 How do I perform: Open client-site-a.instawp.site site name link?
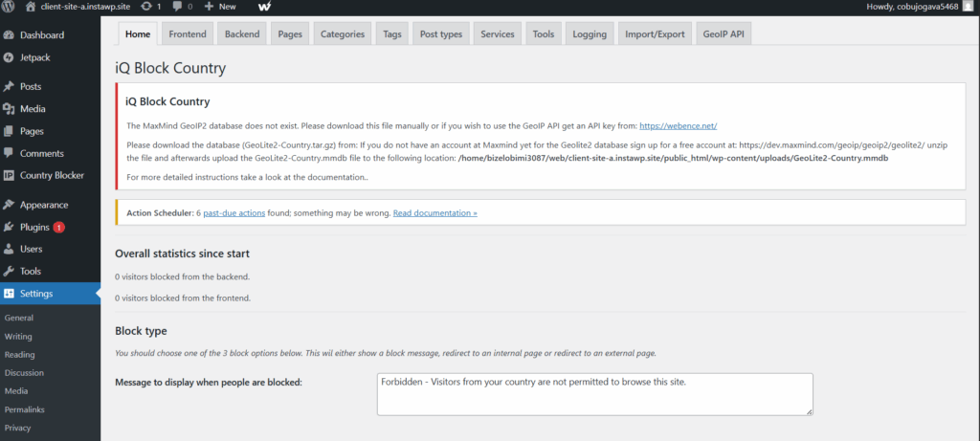(87, 7)
